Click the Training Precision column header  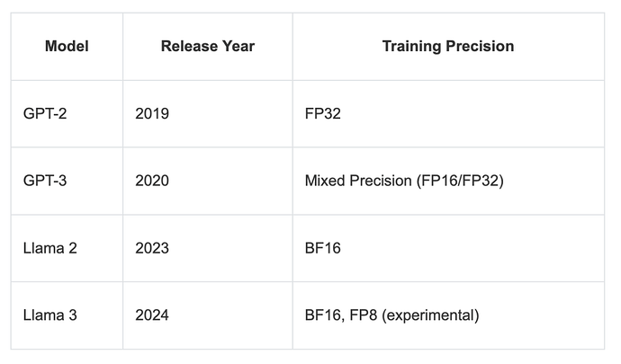click(x=447, y=46)
